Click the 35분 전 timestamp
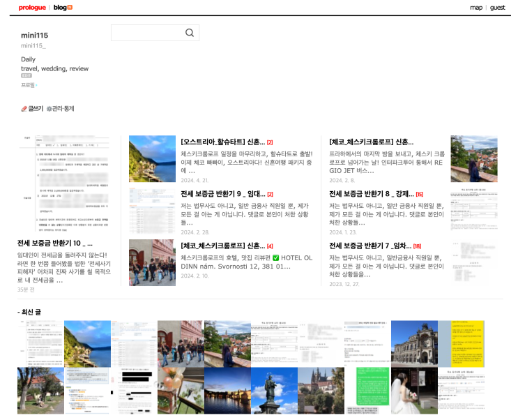518x420 pixels. click(26, 290)
